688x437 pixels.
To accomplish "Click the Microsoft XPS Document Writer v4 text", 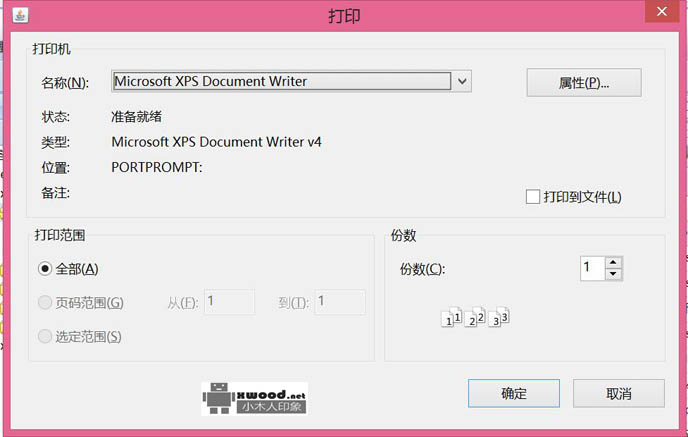I will pos(216,142).
